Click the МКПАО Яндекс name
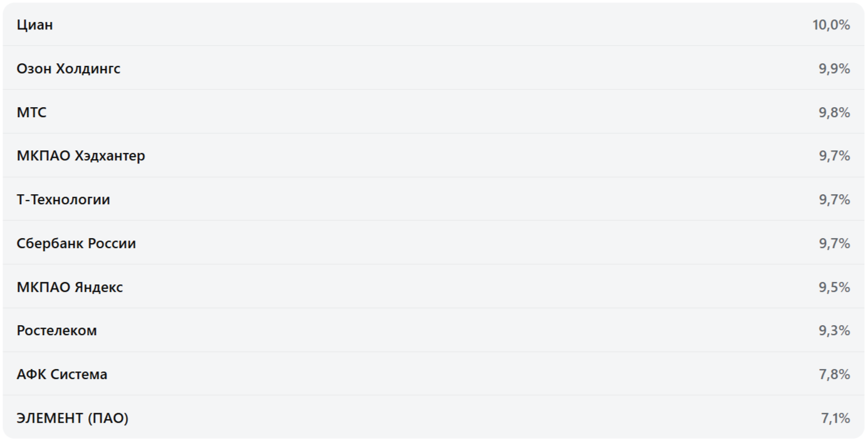Viewport: 868px width, 441px height. (x=70, y=288)
